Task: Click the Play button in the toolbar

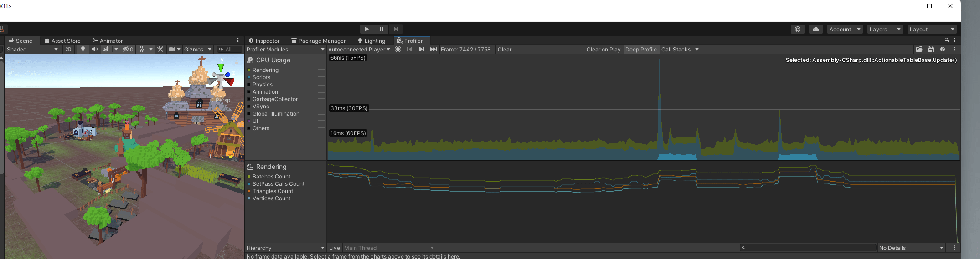Action: tap(366, 29)
